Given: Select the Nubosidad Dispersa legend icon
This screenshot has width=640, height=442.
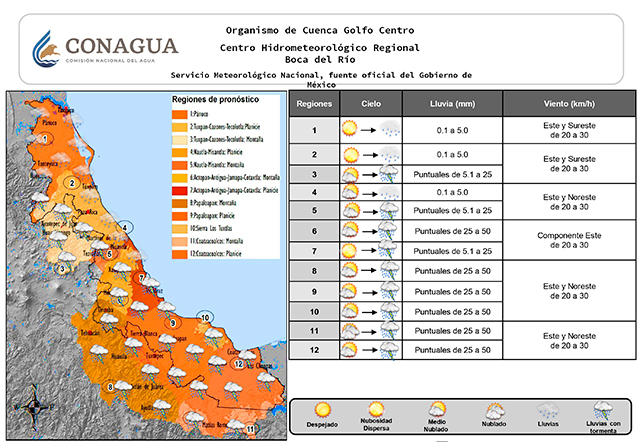Looking at the screenshot, I should 378,409.
